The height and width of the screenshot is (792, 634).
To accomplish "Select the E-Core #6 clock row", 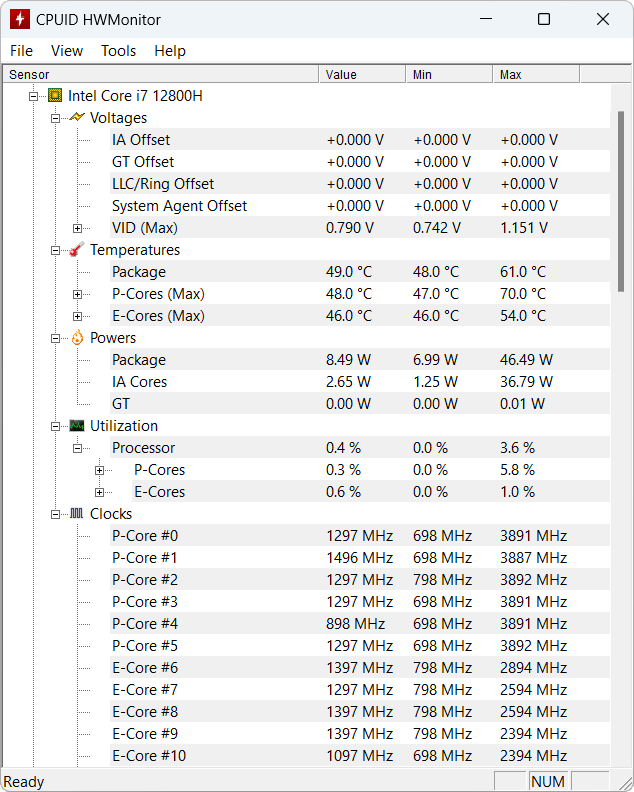I will [x=360, y=668].
